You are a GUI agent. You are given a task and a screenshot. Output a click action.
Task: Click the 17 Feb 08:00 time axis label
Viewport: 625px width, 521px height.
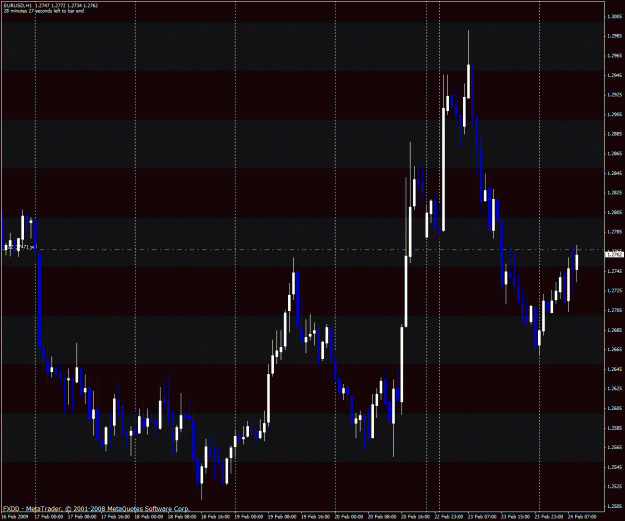coord(83,517)
